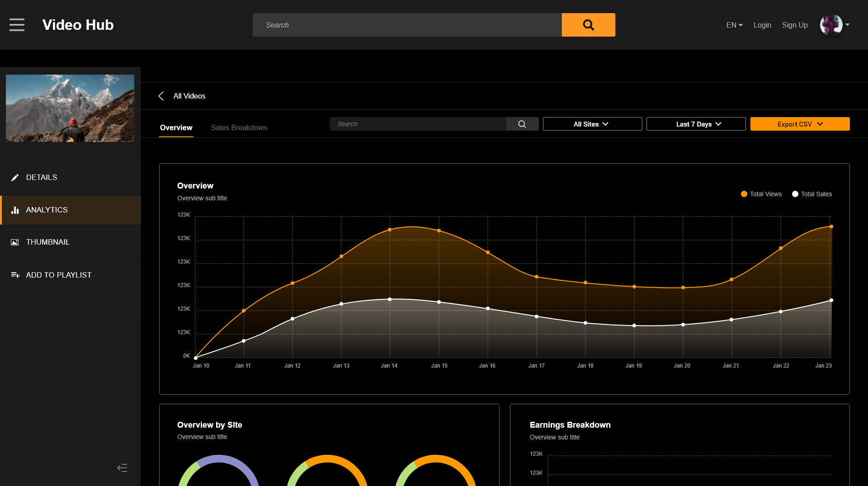Click the Total Views point at Jan 23

[831, 226]
